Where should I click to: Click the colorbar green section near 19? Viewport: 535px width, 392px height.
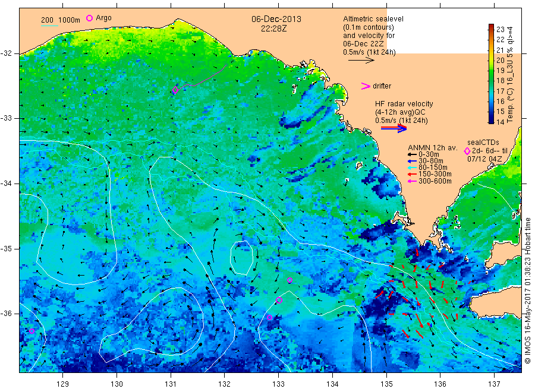(491, 71)
